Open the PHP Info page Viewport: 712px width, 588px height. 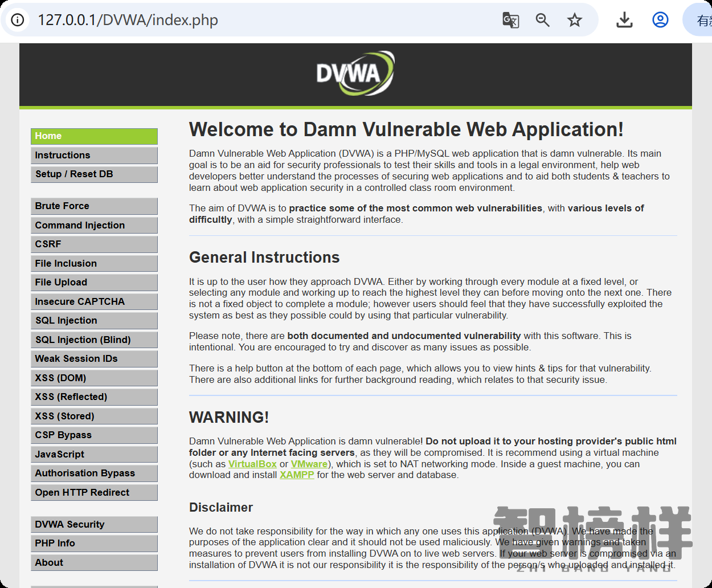pyautogui.click(x=94, y=544)
